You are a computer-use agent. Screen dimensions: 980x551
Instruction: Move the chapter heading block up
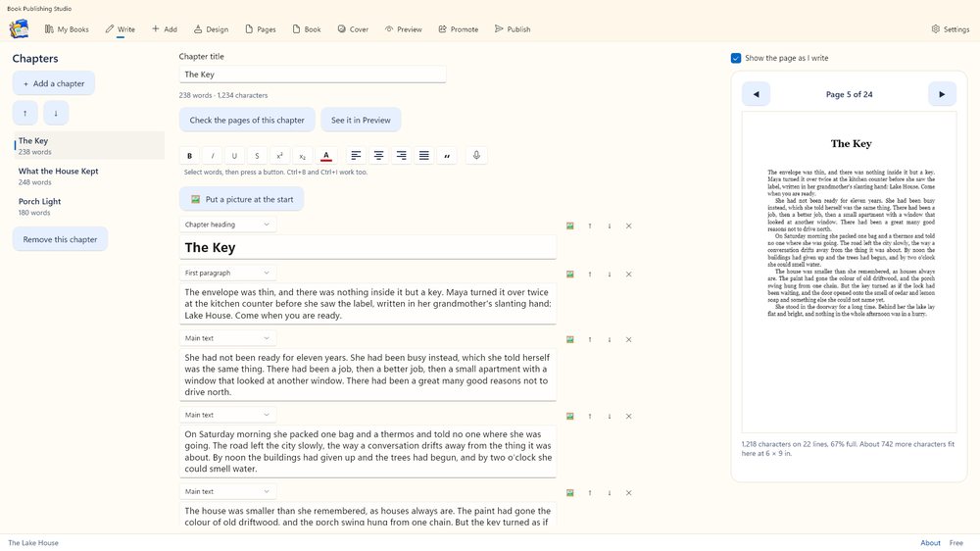(589, 225)
